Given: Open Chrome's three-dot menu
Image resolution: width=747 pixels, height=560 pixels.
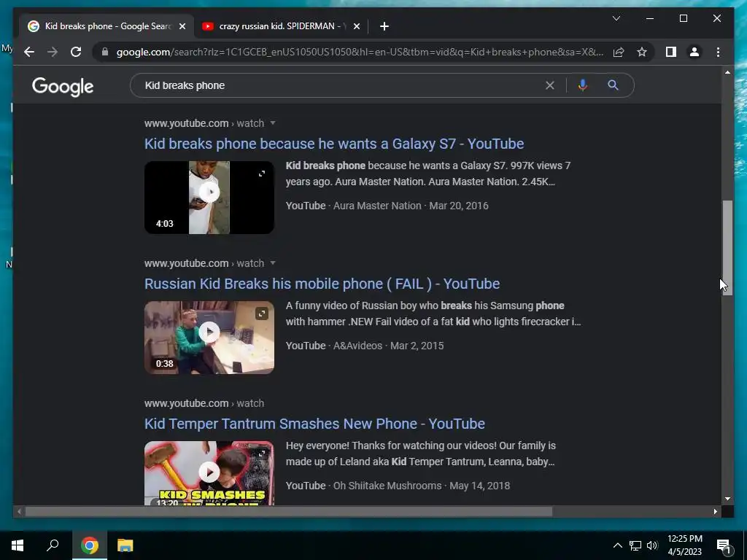Looking at the screenshot, I should click(718, 52).
